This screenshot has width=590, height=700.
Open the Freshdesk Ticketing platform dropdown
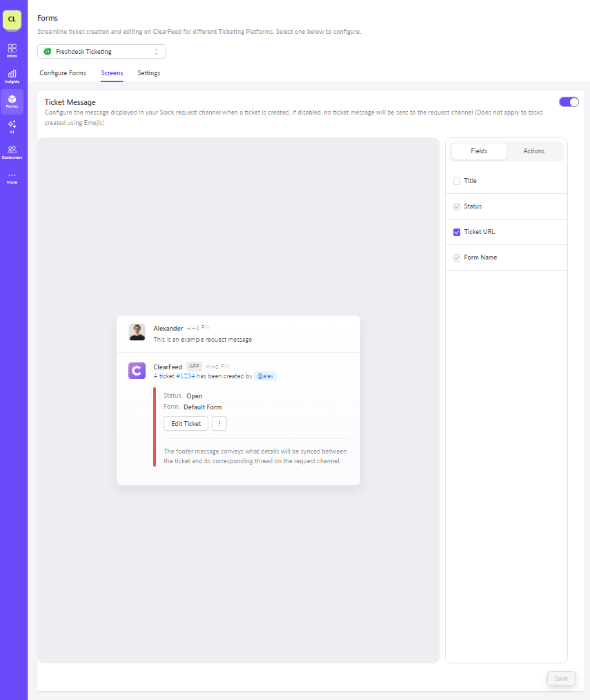point(101,52)
